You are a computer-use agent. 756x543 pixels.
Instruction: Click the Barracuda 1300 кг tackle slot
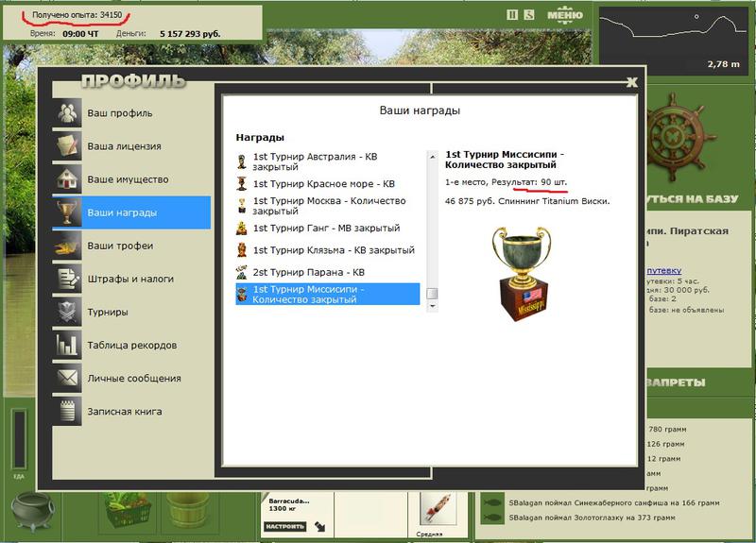coord(298,516)
